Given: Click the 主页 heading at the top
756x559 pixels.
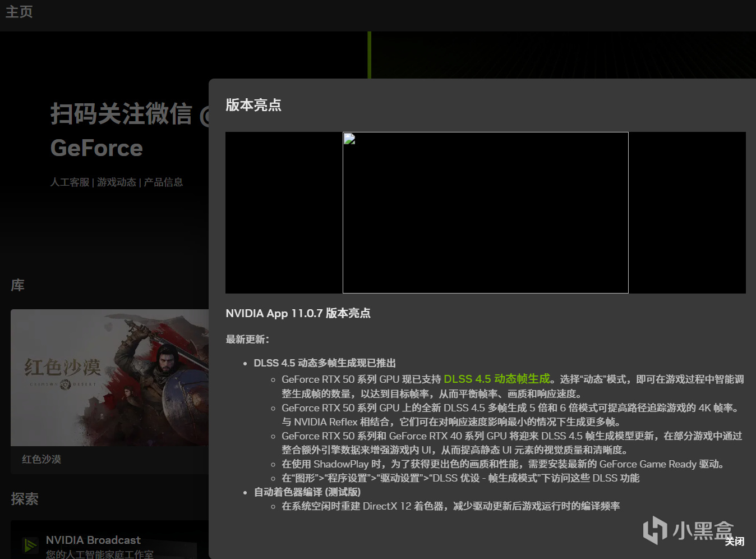Looking at the screenshot, I should [x=19, y=12].
